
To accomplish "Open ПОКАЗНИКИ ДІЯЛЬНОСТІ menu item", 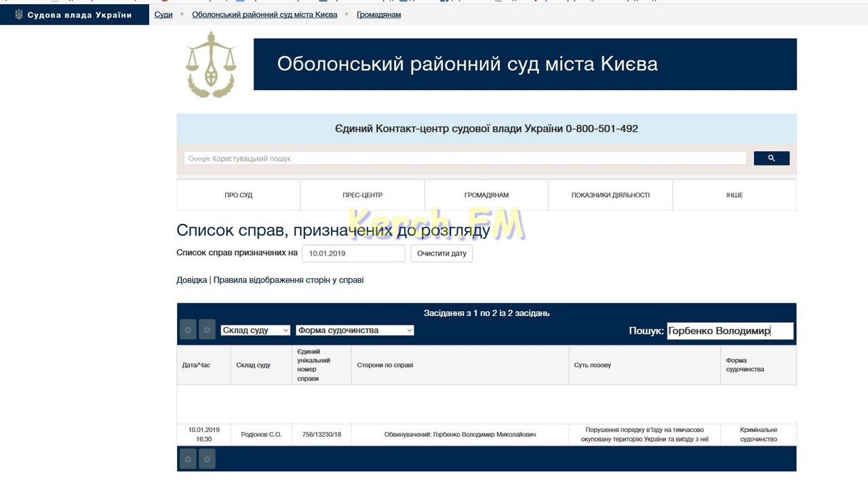I will pyautogui.click(x=610, y=195).
